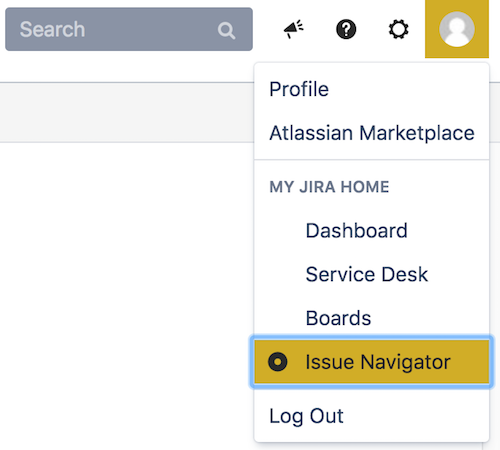Open the Administration gear icon
The image size is (500, 450).
(x=398, y=29)
